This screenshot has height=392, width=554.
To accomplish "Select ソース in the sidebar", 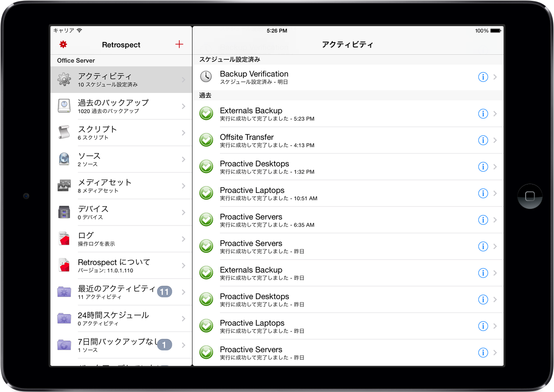I will 121,159.
